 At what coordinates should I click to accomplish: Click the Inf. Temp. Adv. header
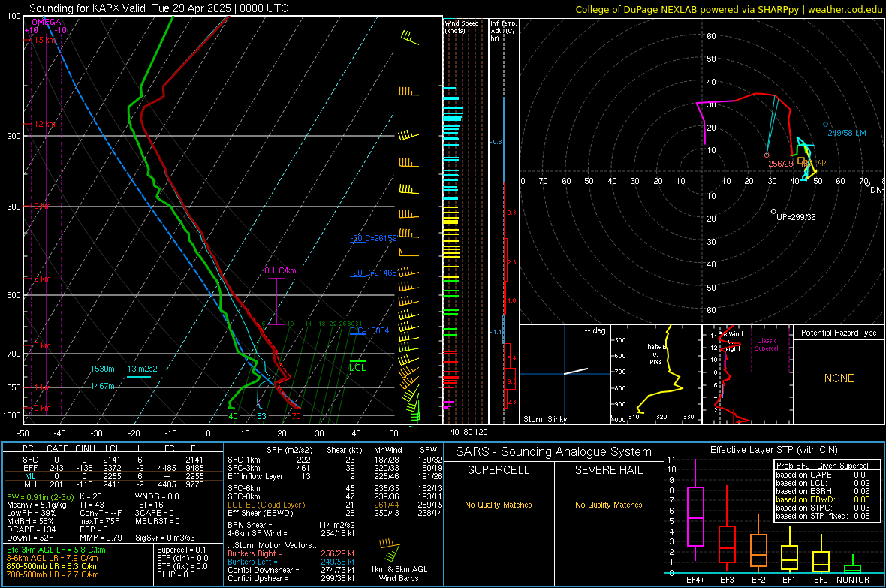[x=503, y=31]
